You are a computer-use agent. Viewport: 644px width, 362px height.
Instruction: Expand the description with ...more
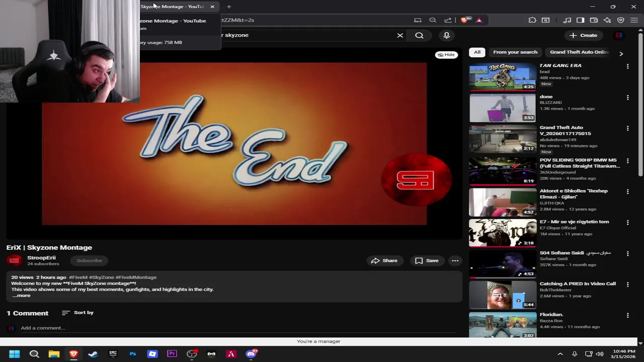22,296
